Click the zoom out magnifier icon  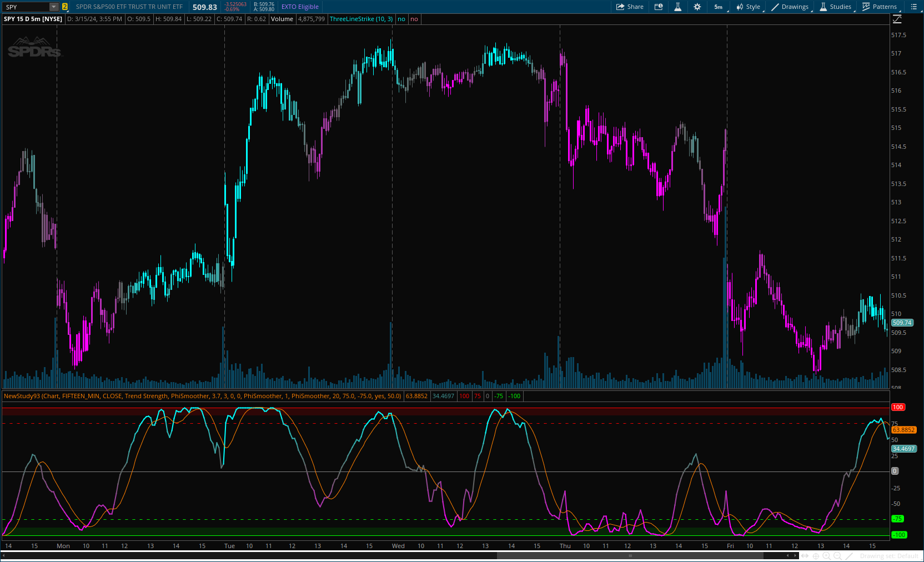[837, 556]
